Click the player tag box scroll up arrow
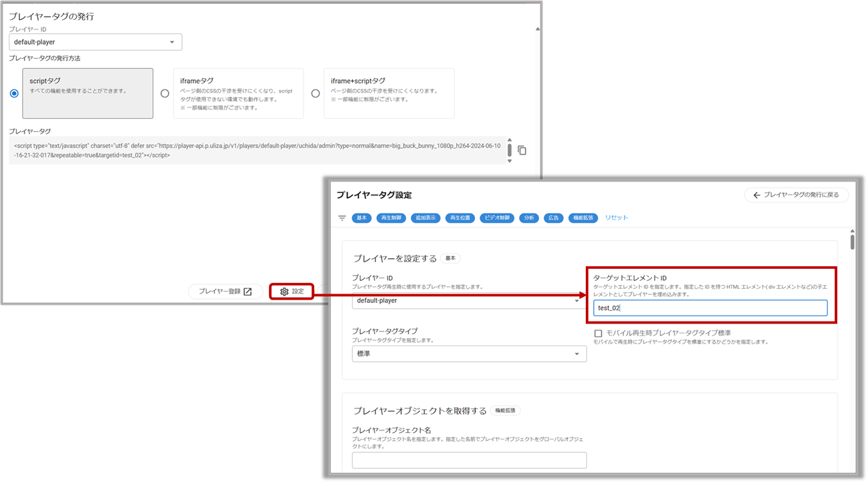 (x=510, y=140)
